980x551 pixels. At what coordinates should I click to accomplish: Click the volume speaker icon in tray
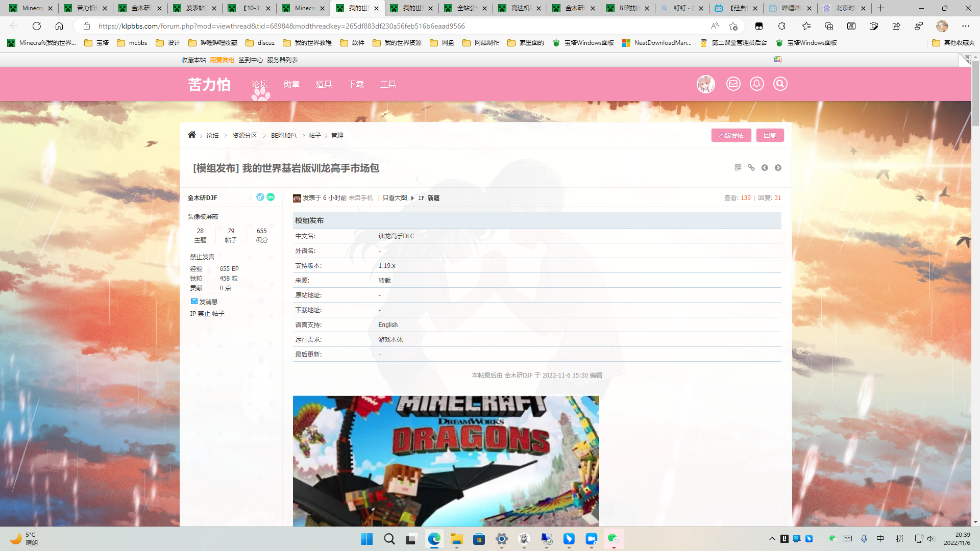tap(930, 539)
